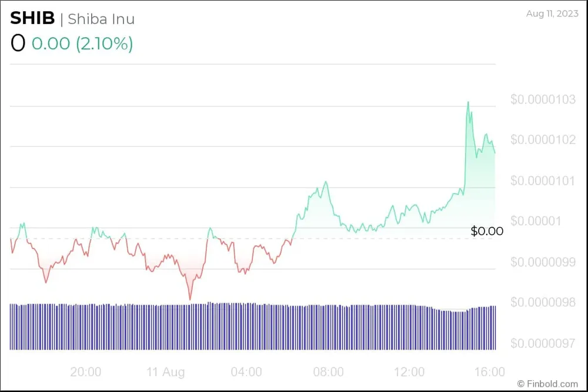Click the $0.0000101 price axis label
This screenshot has width=588, height=392.
[x=543, y=180]
